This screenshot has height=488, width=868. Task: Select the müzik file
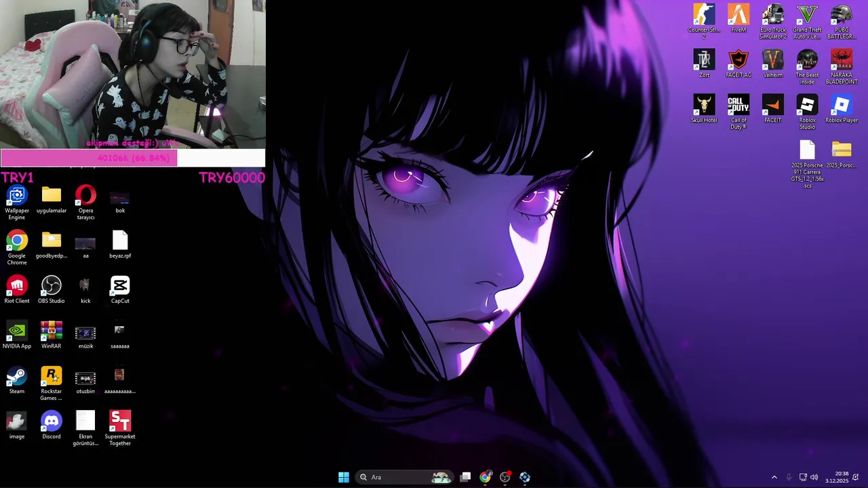pos(85,337)
